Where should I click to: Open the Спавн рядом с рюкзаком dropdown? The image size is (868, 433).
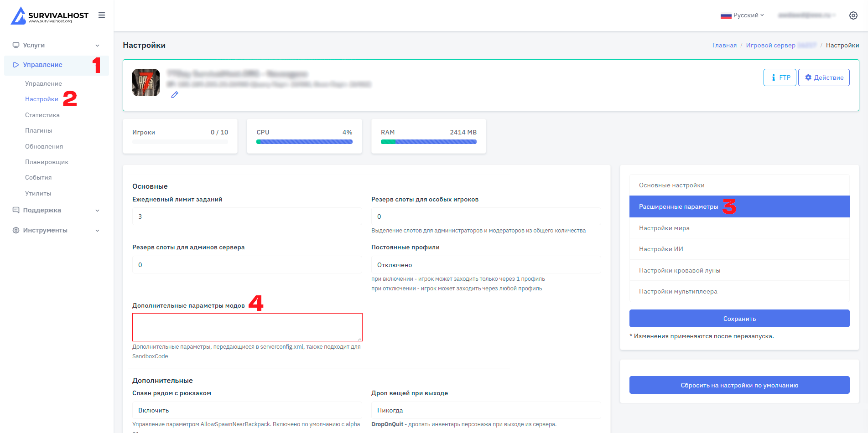point(247,410)
